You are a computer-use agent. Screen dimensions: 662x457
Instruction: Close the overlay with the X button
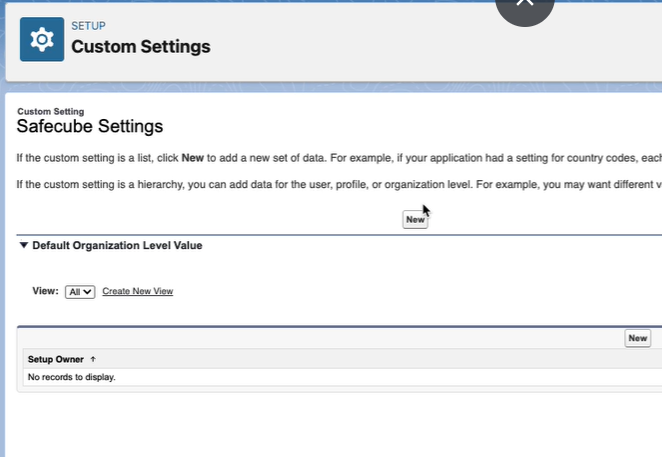tap(524, 7)
